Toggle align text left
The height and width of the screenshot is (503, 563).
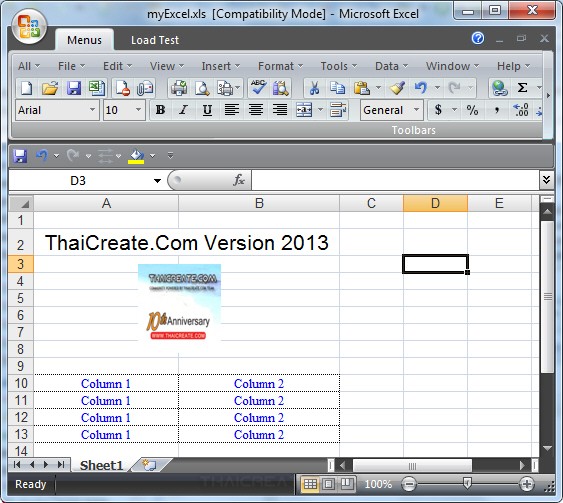tap(232, 110)
